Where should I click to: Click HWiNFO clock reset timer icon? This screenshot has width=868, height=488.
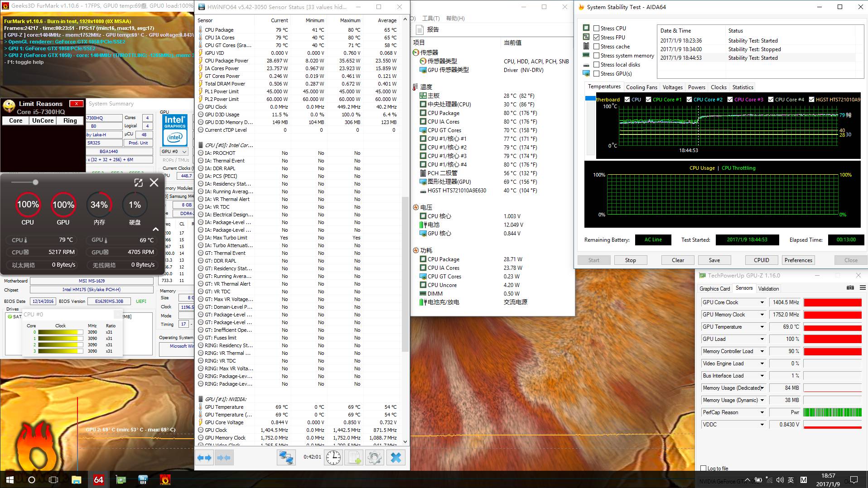333,458
